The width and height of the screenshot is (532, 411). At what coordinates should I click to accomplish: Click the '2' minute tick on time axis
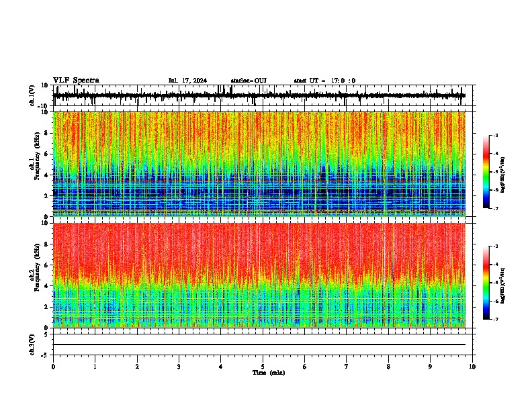tap(137, 367)
